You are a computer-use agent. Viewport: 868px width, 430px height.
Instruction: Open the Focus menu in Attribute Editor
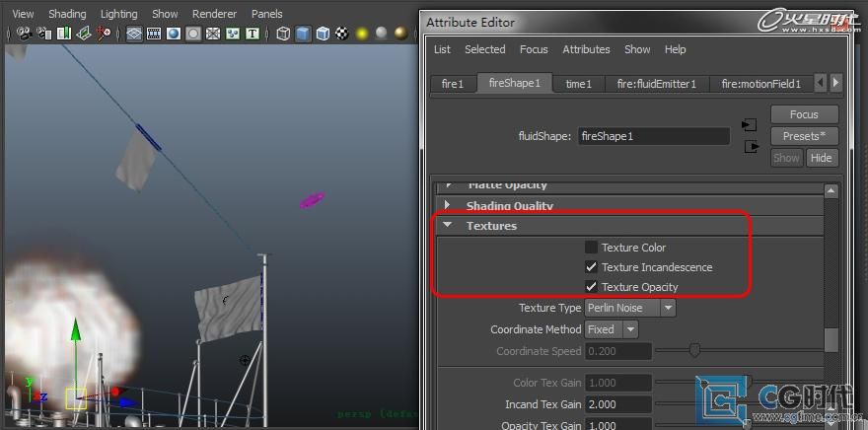pos(534,49)
